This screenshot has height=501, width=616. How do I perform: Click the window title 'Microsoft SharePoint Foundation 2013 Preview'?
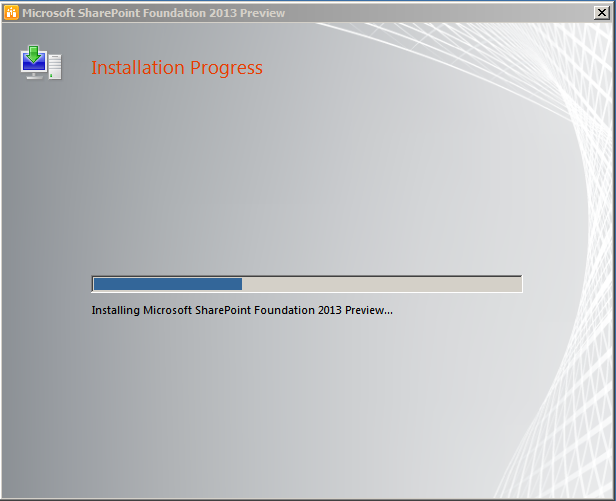click(154, 13)
